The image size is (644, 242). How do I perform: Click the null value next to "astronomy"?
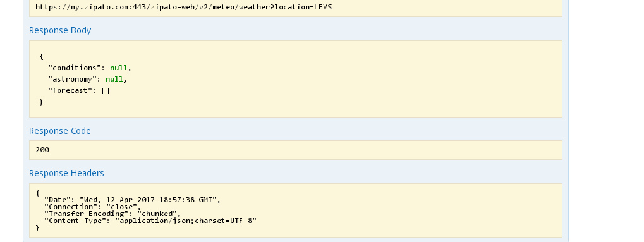click(x=114, y=79)
